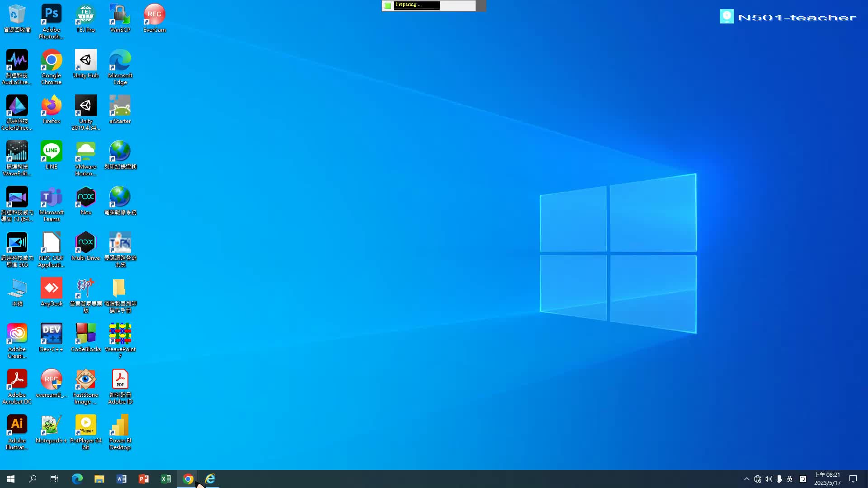Image resolution: width=868 pixels, height=488 pixels.
Task: Select the WaveEditor desktop icon
Action: pos(17,158)
